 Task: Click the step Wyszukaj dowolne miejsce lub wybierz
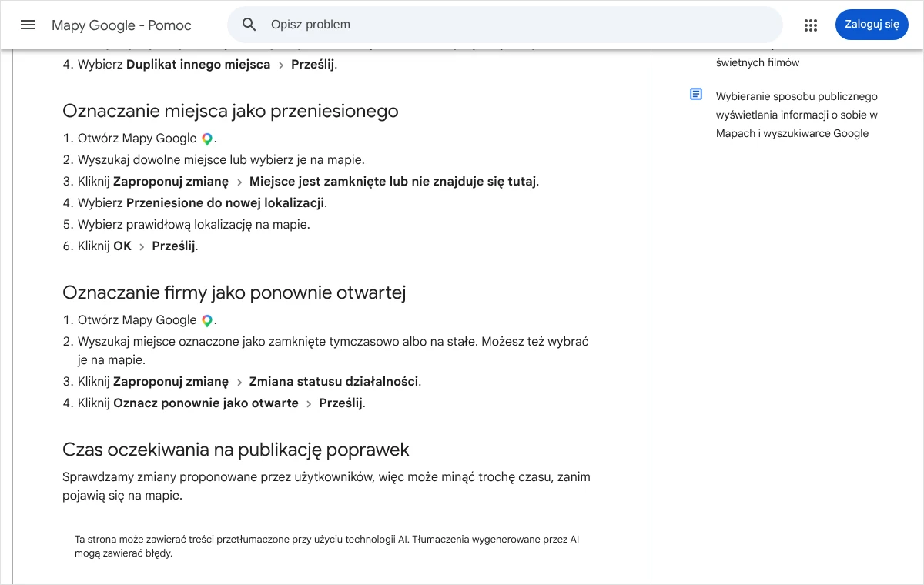221,160
